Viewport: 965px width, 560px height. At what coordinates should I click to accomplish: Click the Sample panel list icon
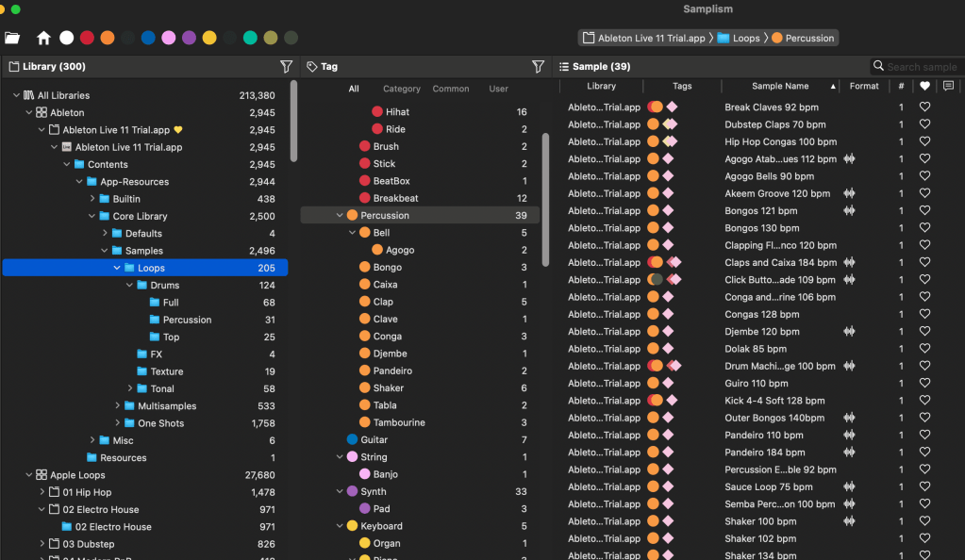[x=563, y=67]
